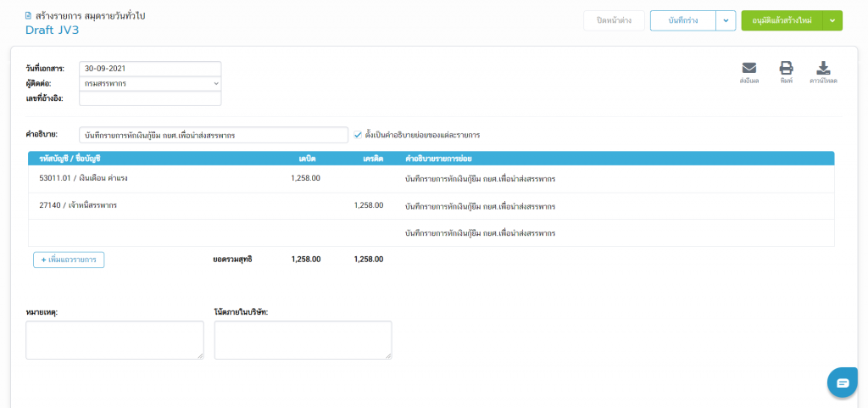Click the reference number input field
868x408 pixels.
[150, 98]
